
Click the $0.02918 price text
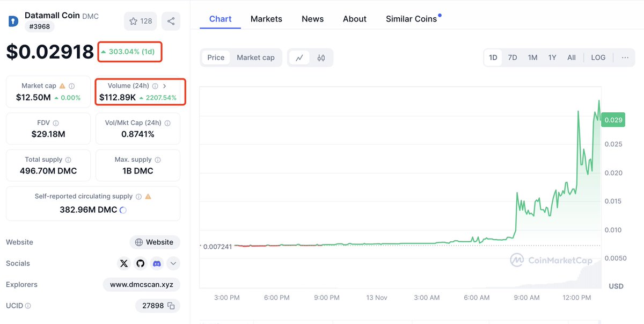[x=50, y=52]
